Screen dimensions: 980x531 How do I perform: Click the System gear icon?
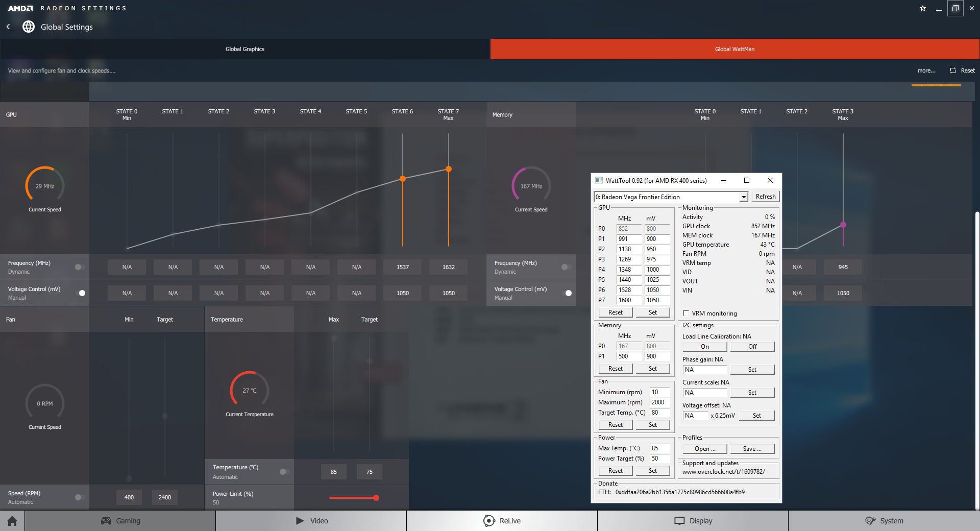point(870,521)
